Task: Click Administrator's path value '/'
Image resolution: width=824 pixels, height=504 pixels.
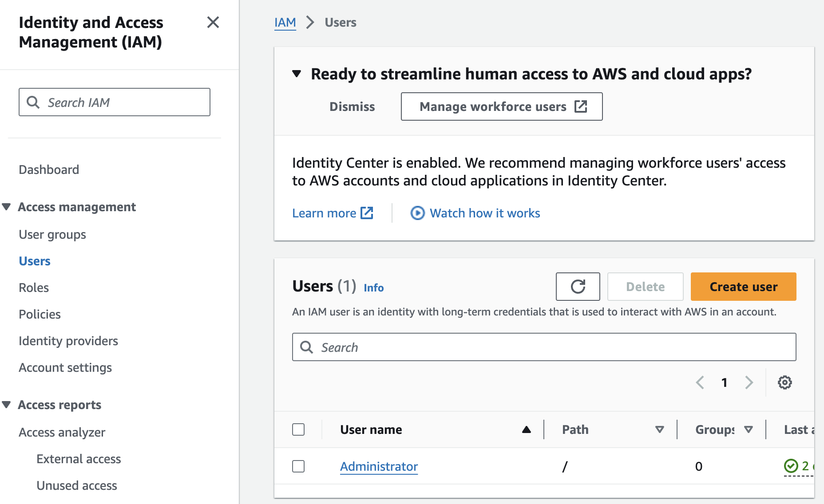Action: click(565, 466)
